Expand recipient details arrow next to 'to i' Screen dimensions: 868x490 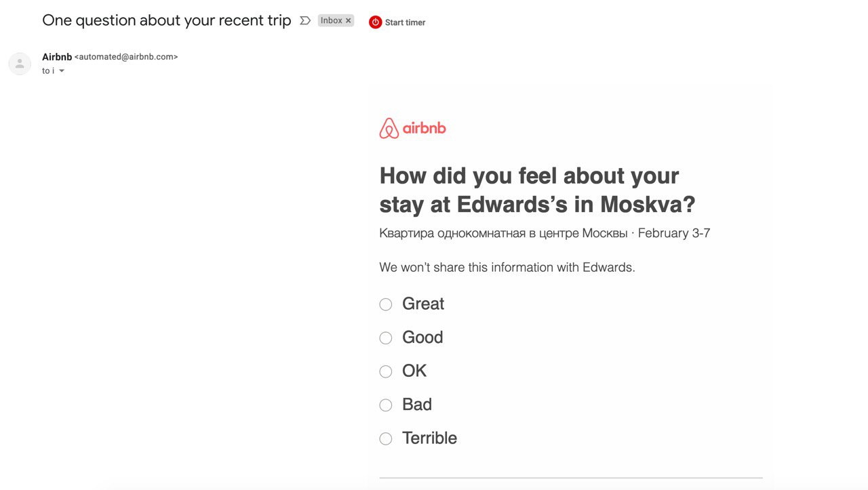(x=62, y=71)
